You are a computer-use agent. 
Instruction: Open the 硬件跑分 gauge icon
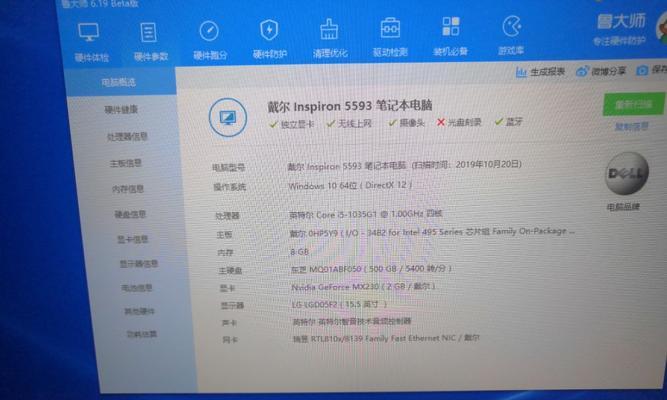click(209, 31)
